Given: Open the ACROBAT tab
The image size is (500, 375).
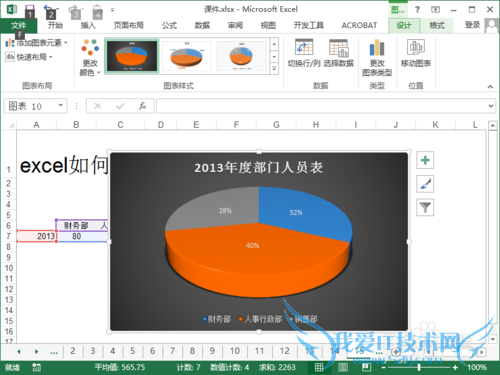Looking at the screenshot, I should click(x=359, y=25).
